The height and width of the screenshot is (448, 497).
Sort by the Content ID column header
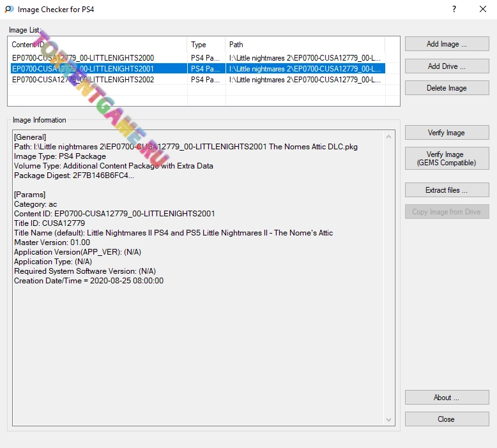[97, 45]
